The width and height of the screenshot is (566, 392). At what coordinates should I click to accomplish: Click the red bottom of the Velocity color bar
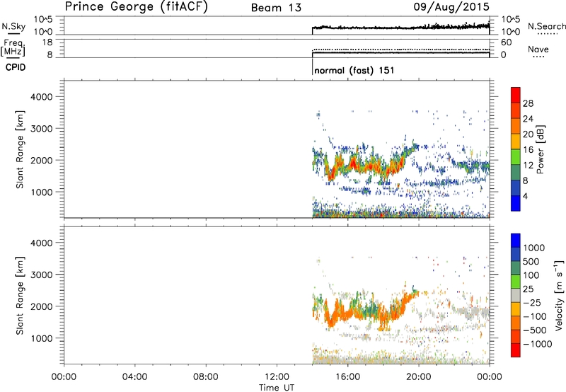(x=516, y=350)
